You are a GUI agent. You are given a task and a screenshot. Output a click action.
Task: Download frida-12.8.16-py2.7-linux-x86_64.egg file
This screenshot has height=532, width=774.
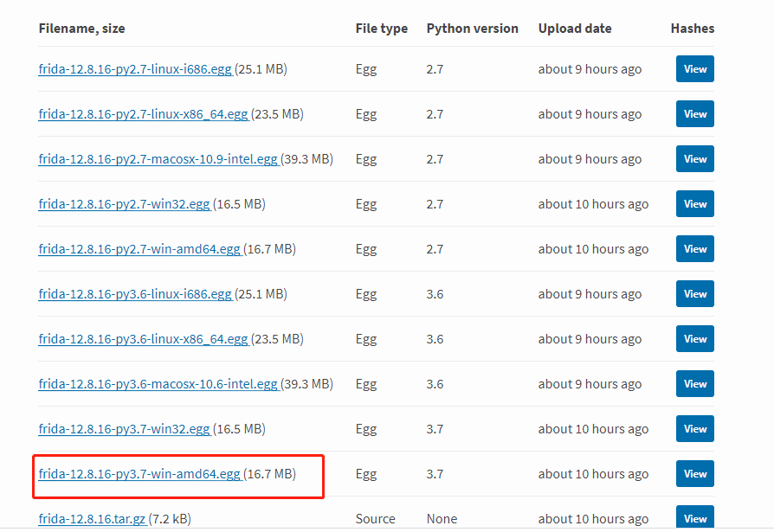(143, 114)
